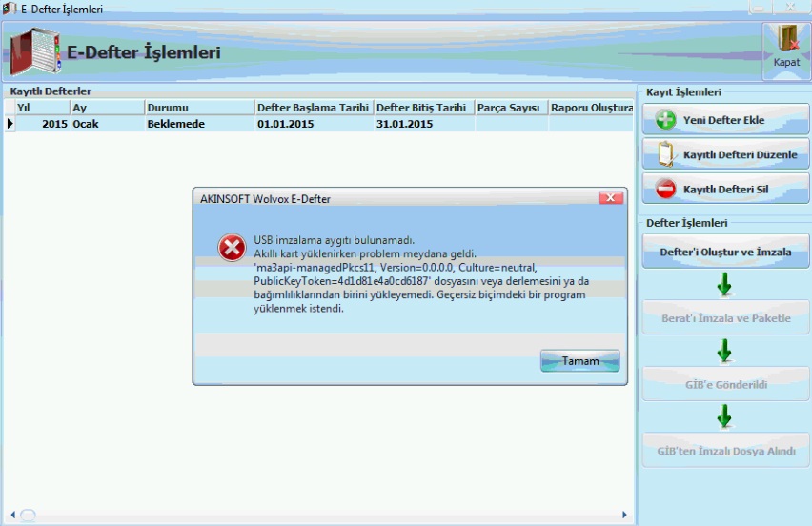Screen dimensions: 812x526
Task: Click the GİB'e Gönderildi button
Action: click(725, 384)
